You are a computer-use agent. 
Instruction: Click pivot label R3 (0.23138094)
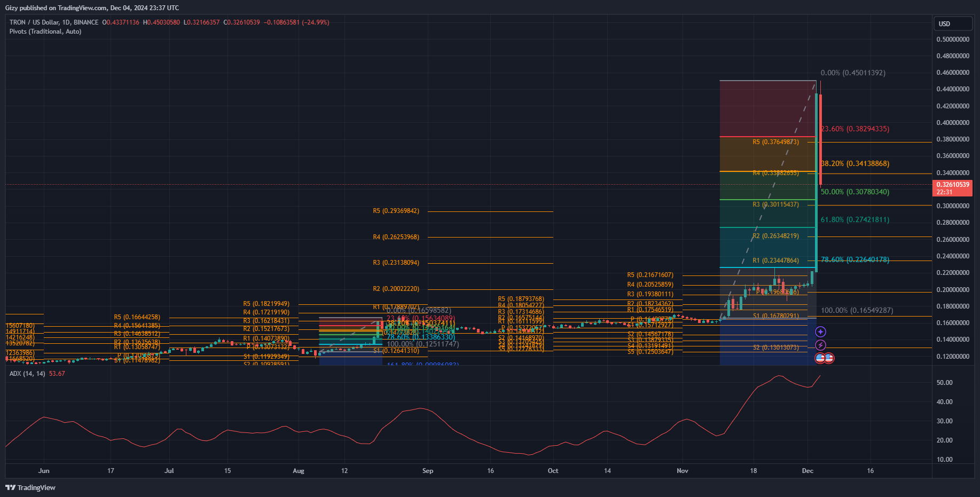coord(396,263)
